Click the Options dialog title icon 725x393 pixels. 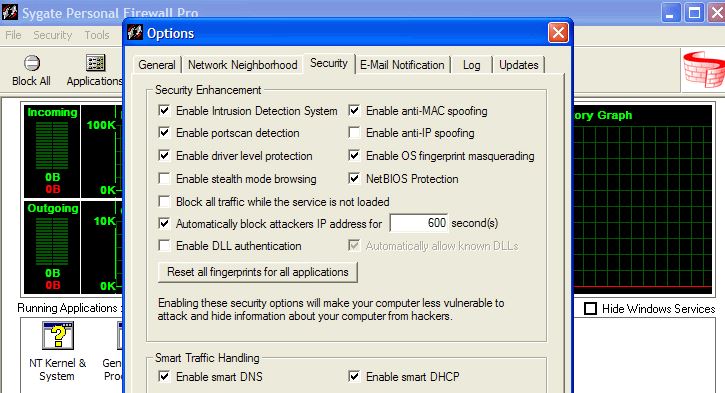135,33
